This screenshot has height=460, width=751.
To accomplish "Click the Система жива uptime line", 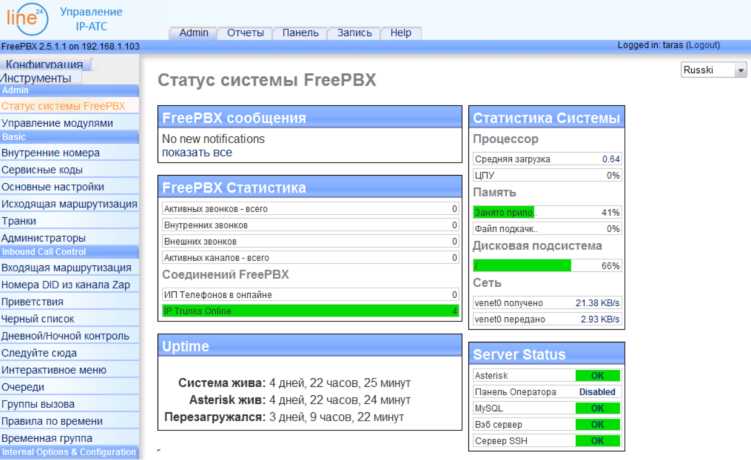I will click(295, 383).
